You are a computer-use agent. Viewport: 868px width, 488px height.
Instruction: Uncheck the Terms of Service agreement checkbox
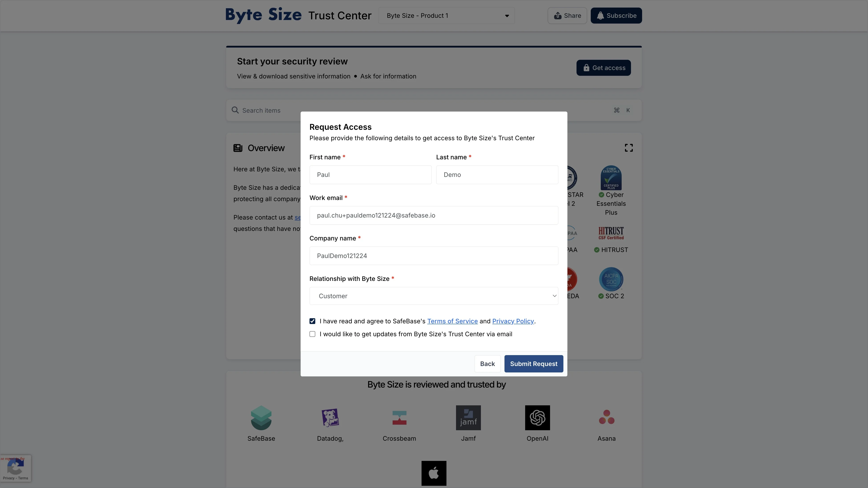[x=312, y=321]
